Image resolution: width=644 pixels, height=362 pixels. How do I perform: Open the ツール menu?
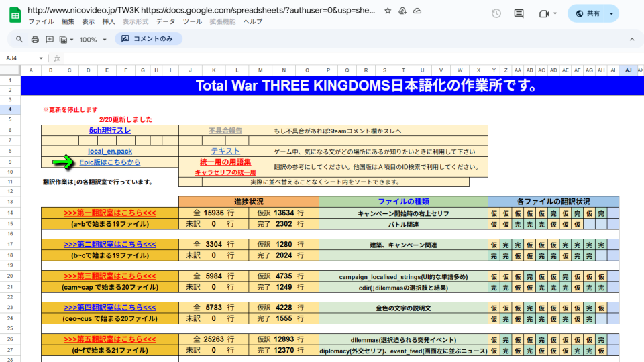tap(193, 21)
